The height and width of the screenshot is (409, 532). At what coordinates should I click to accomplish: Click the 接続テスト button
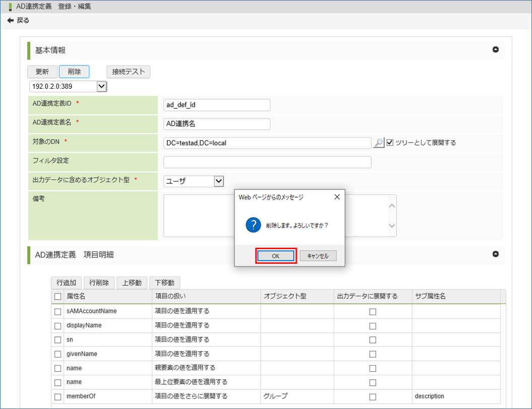point(128,72)
